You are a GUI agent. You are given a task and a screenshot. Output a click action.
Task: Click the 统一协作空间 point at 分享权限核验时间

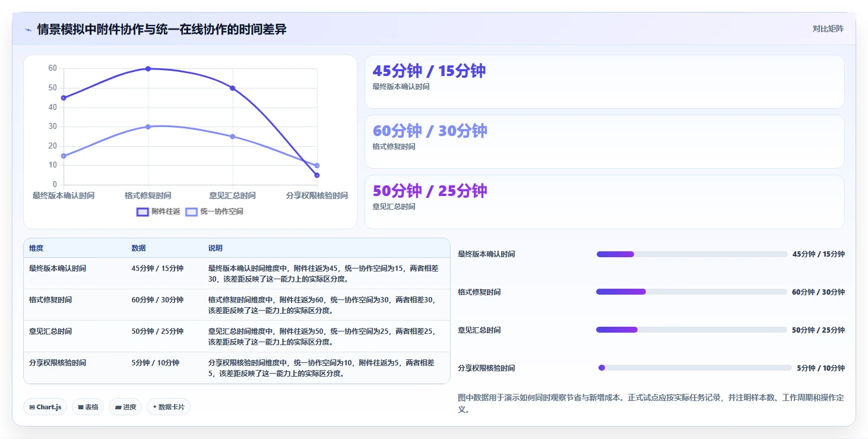click(317, 166)
